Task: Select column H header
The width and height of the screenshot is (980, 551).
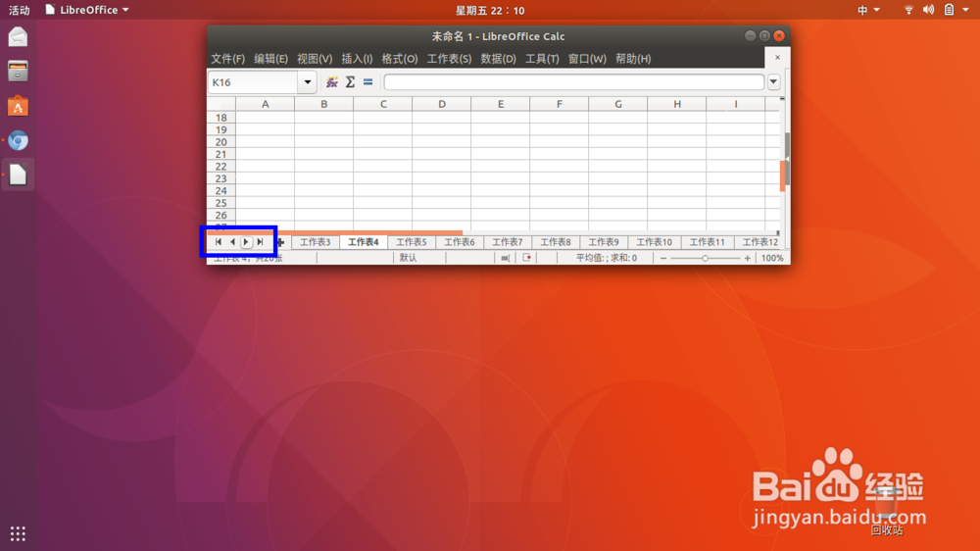Action: (677, 104)
